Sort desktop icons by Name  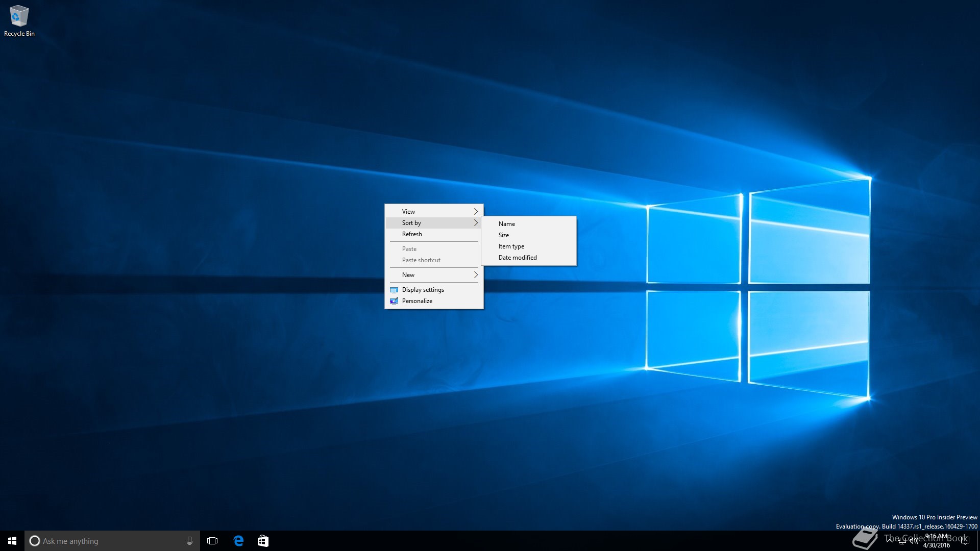pos(507,224)
